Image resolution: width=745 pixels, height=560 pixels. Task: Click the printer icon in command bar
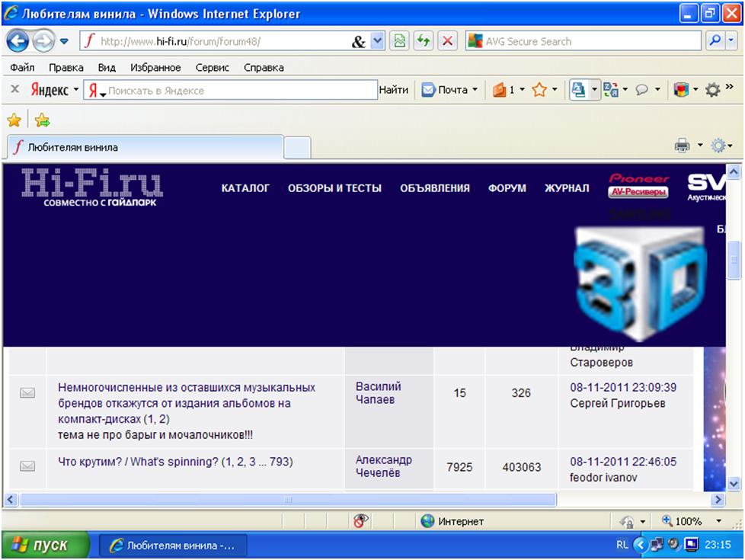682,146
